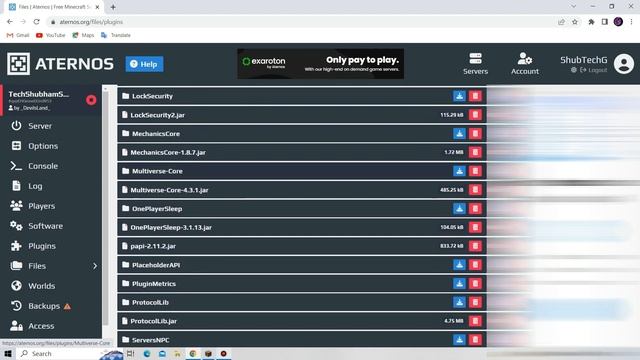640x360 pixels.
Task: Select the papi-2.11.2.jar file name
Action: pos(153,246)
